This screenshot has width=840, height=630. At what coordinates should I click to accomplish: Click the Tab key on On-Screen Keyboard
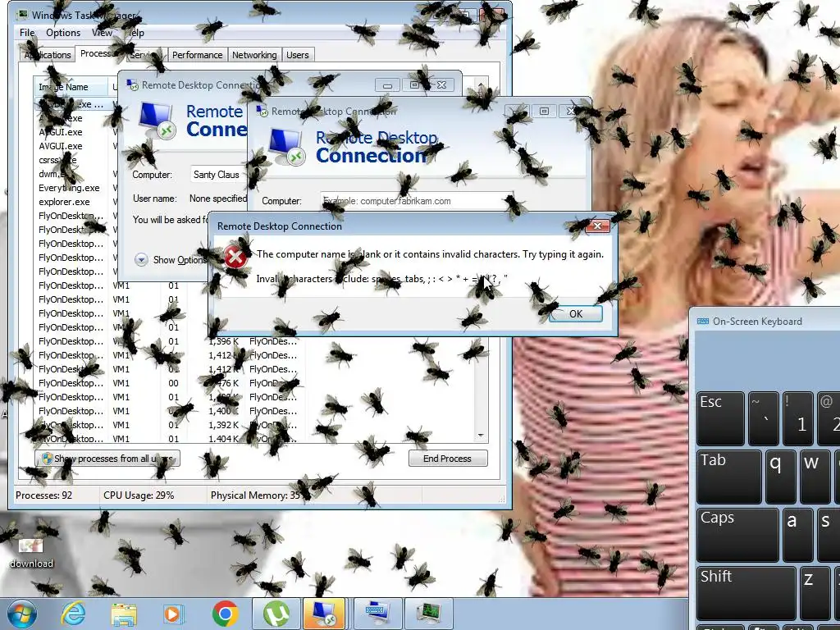[729, 477]
